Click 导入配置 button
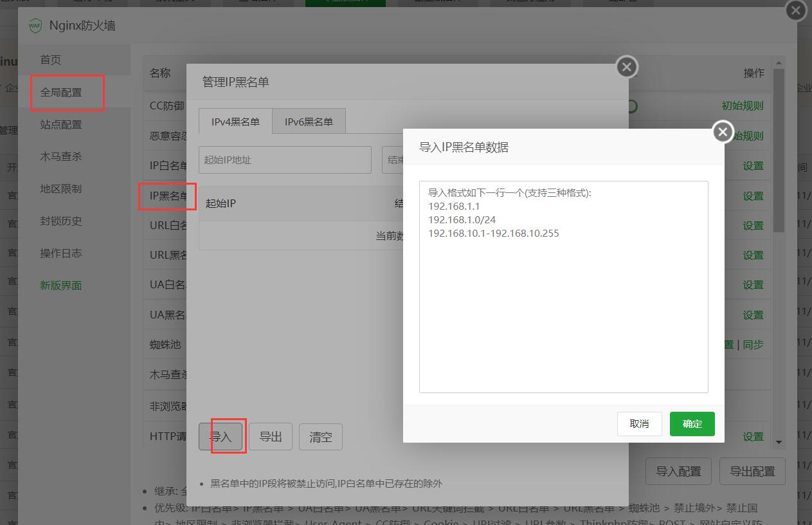The image size is (812, 525). (678, 472)
